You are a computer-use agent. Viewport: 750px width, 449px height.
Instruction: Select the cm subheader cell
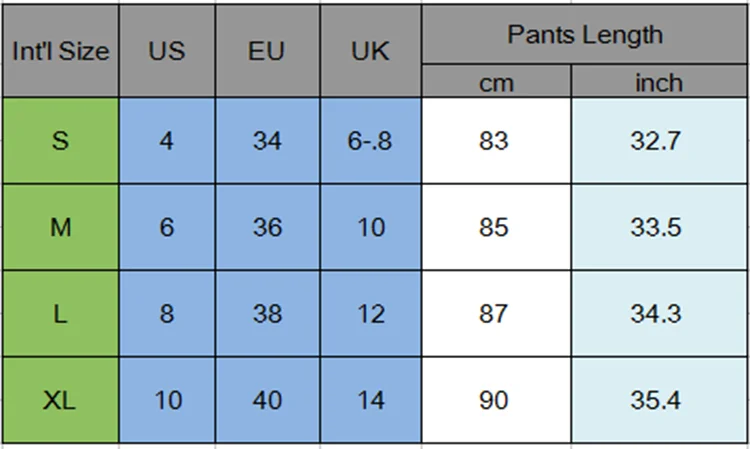496,83
